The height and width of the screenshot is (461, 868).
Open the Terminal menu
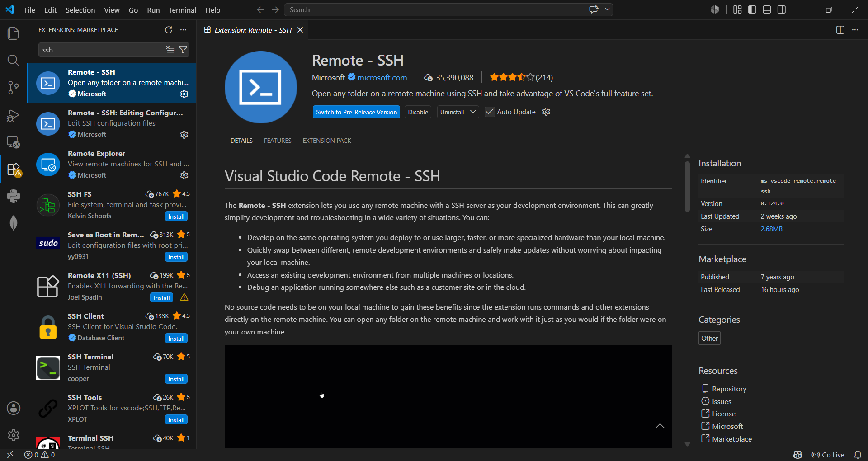(x=182, y=10)
